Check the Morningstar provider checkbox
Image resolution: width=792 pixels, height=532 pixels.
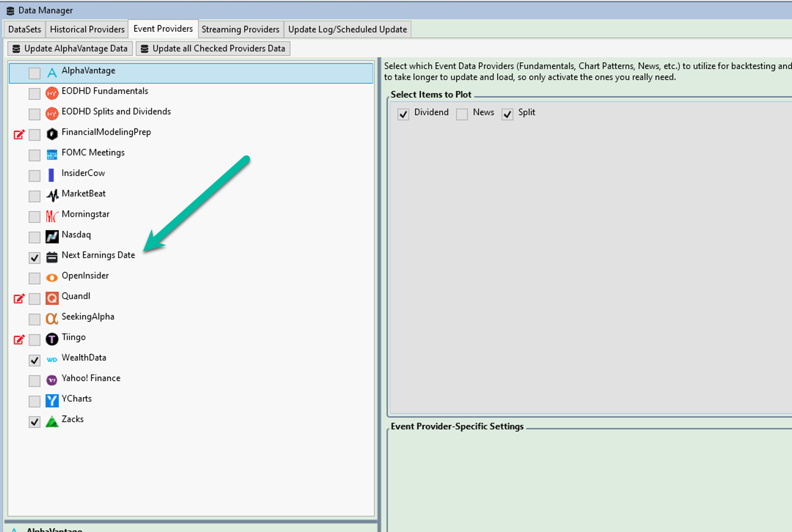[x=34, y=217]
